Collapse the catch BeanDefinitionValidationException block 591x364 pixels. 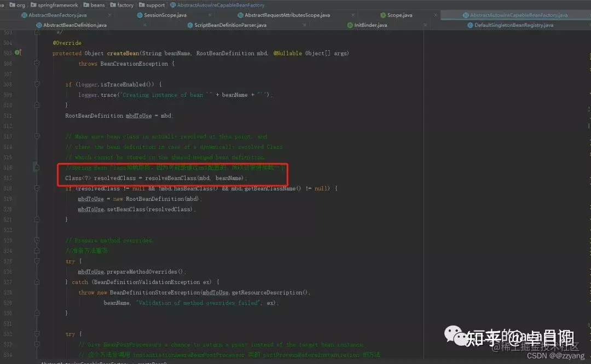pos(37,282)
